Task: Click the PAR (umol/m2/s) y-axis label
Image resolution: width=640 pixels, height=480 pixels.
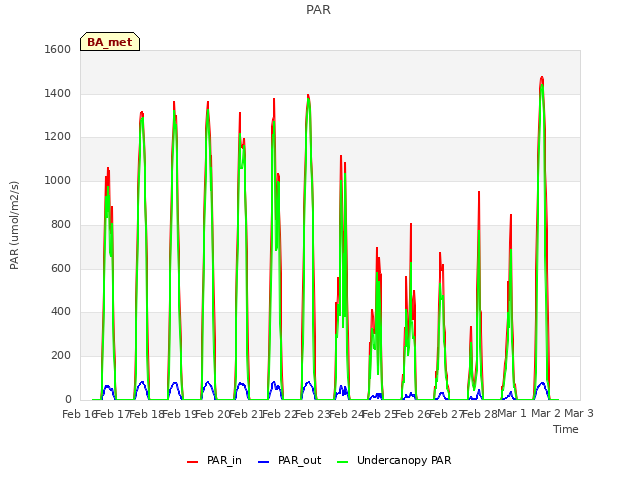Action: point(14,225)
